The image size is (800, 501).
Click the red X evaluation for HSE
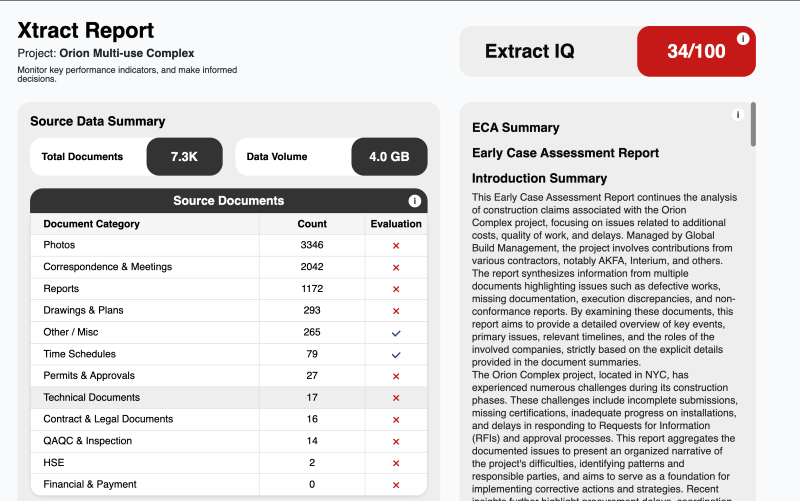click(x=396, y=463)
